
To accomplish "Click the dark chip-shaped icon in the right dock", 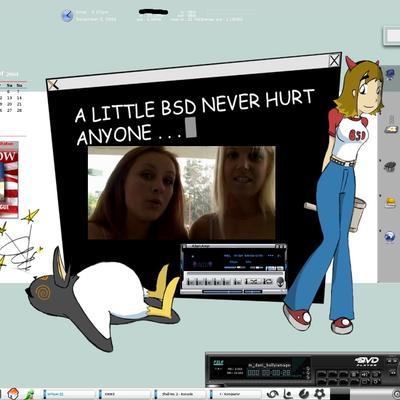I will 390,166.
